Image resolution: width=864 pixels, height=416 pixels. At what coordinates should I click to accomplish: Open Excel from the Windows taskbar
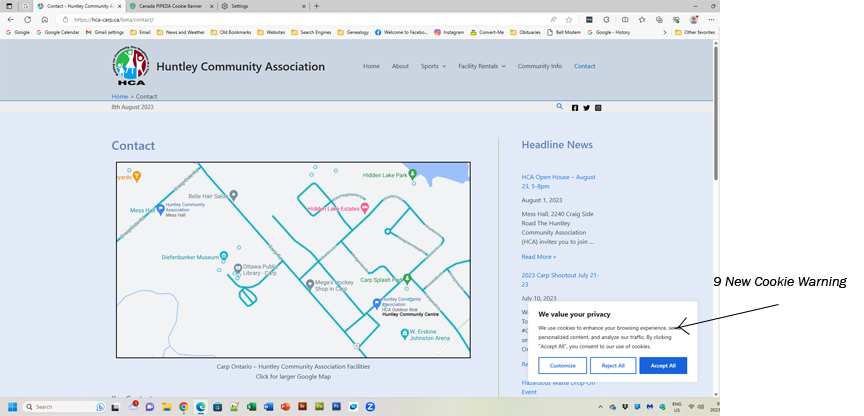pos(251,407)
